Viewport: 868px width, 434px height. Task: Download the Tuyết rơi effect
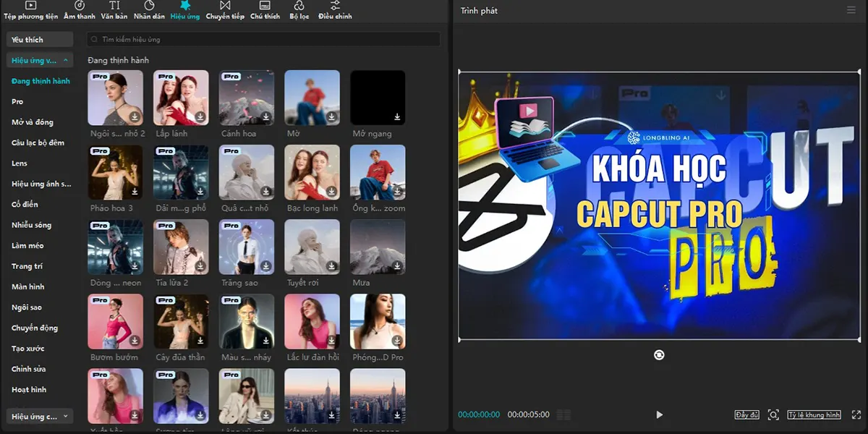pyautogui.click(x=331, y=266)
